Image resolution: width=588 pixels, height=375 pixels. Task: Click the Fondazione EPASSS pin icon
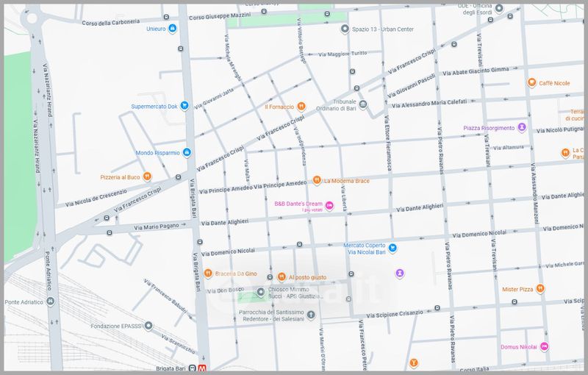click(148, 325)
